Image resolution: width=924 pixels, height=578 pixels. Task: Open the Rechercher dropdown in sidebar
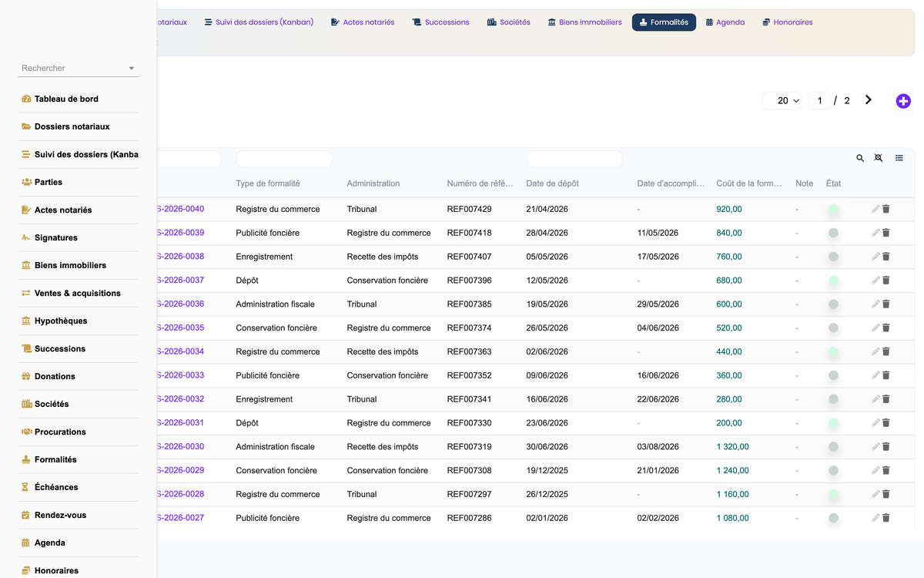point(79,68)
